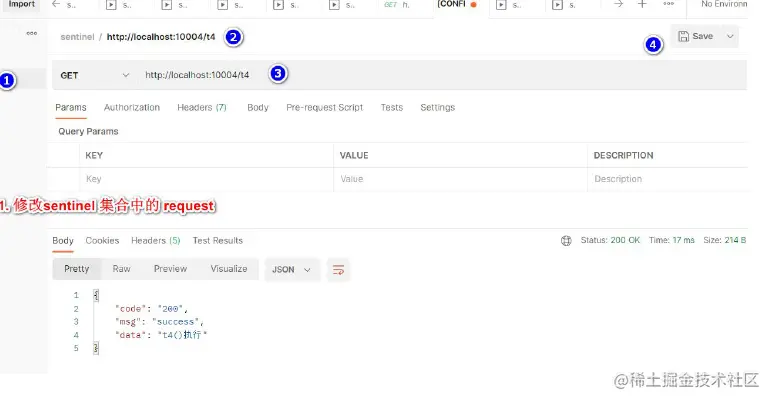Click the "data": "t4()执行" response line
Image resolution: width=773 pixels, height=403 pixels.
coord(161,335)
